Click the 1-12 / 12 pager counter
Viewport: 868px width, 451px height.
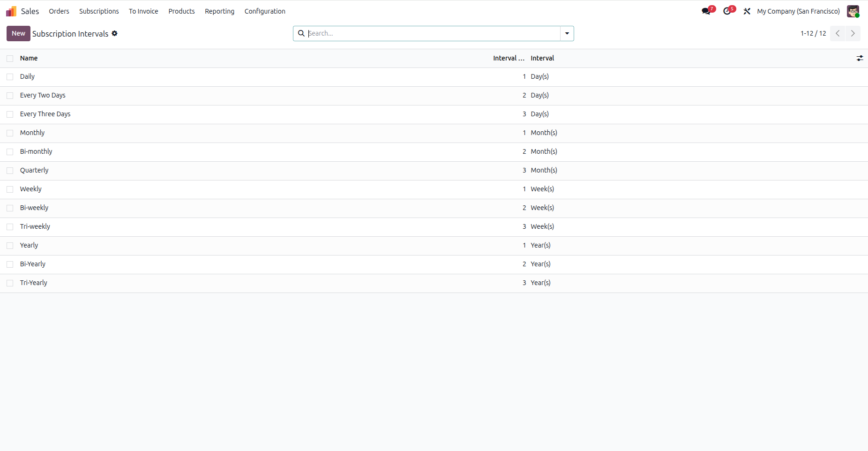tap(813, 33)
